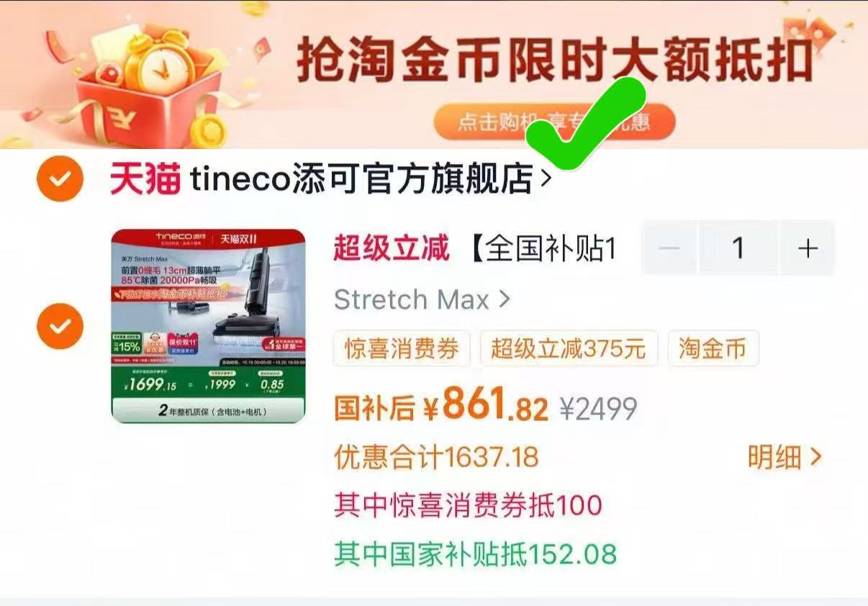Tap the 天猫 Tmall logo
This screenshot has width=868, height=606.
tap(145, 178)
